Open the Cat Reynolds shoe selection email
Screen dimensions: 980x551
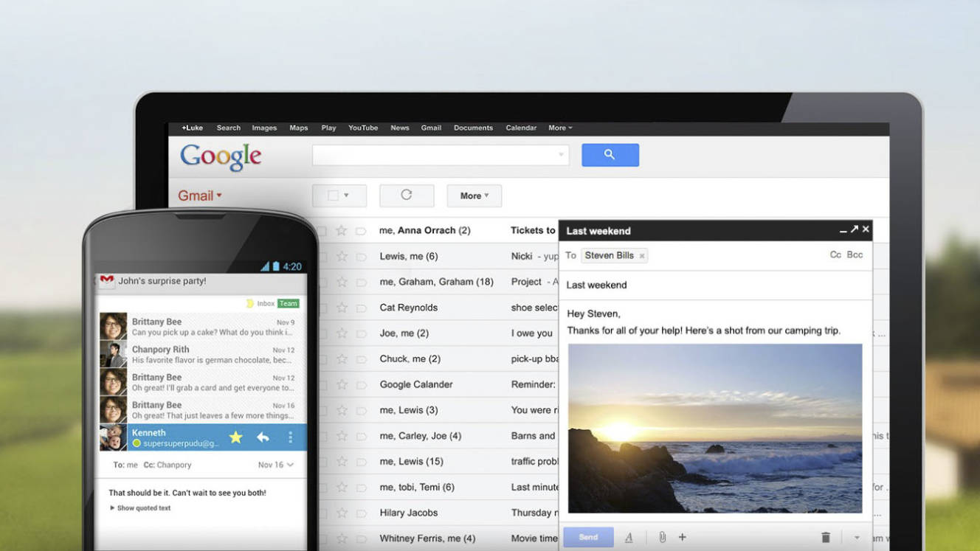(439, 308)
